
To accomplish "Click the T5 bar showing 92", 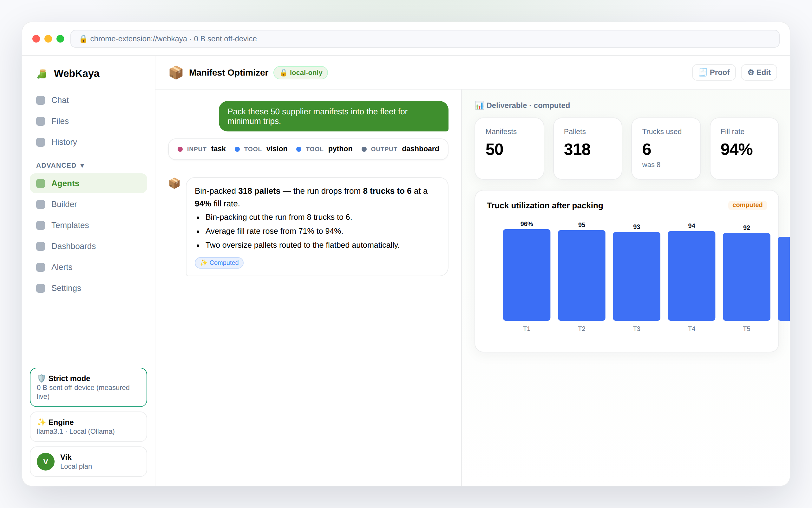I will [747, 277].
